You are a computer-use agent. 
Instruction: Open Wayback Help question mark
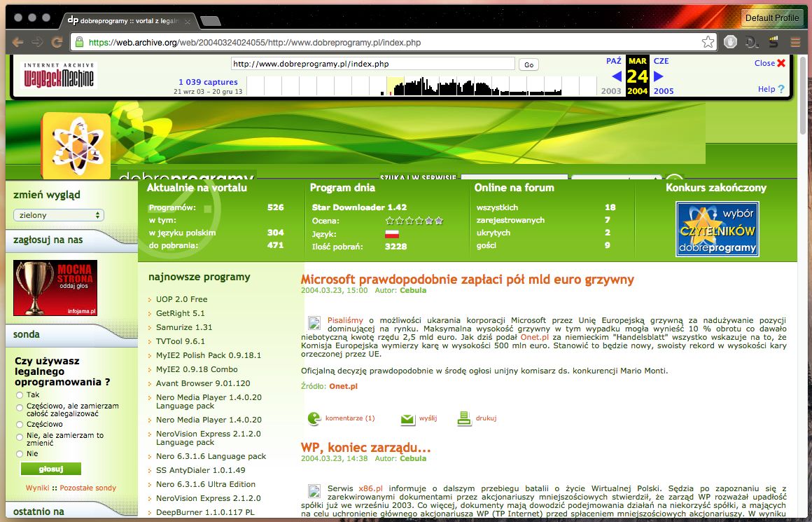point(781,89)
